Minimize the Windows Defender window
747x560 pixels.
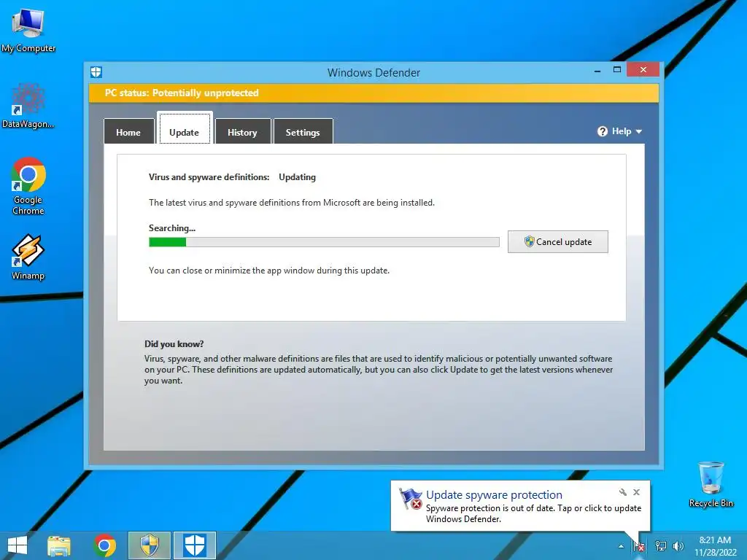(x=597, y=71)
